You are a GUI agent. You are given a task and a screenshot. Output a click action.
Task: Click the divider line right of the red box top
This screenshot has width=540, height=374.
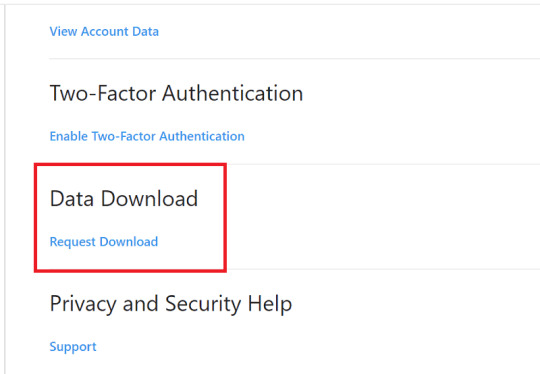point(383,164)
